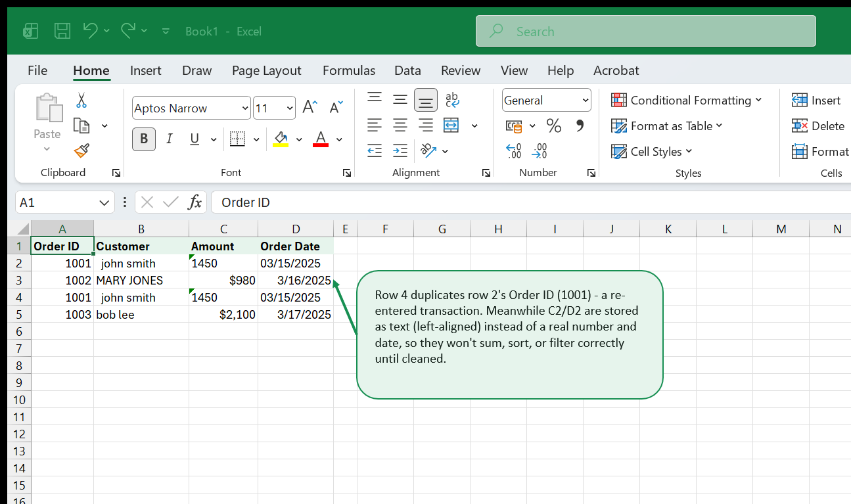The width and height of the screenshot is (851, 504).
Task: Apply the red Font Color
Action: point(321,139)
